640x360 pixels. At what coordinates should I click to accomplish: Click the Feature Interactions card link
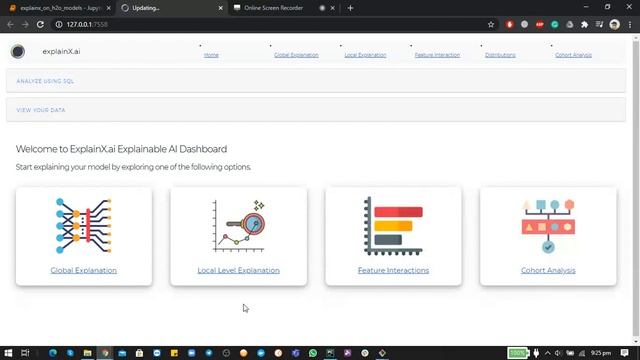[393, 270]
